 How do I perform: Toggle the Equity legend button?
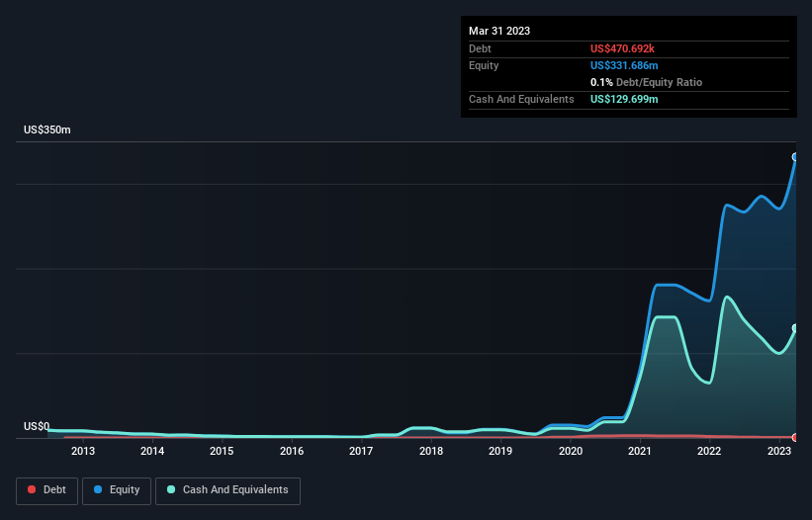[117, 490]
